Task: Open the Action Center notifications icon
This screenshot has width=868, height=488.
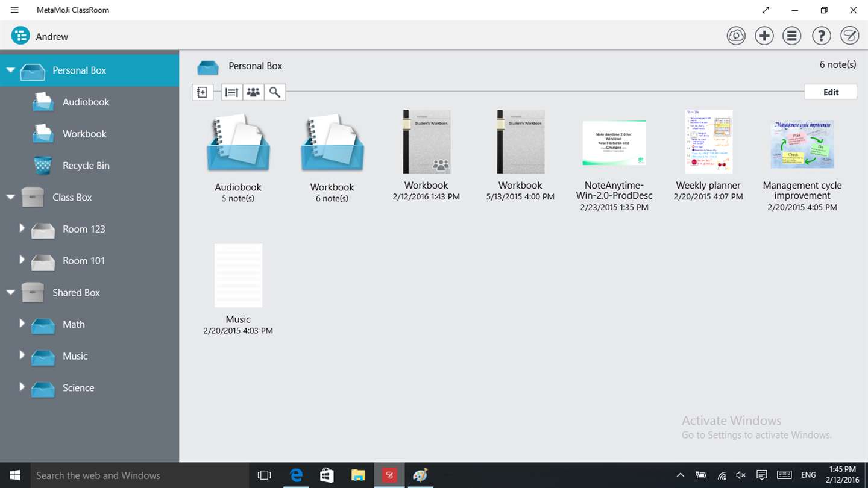Action: pyautogui.click(x=761, y=475)
